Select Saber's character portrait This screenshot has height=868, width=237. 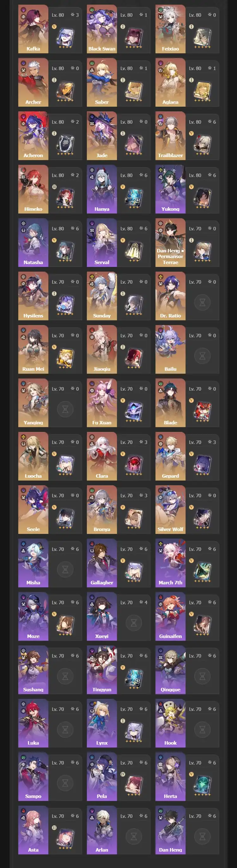tap(102, 82)
